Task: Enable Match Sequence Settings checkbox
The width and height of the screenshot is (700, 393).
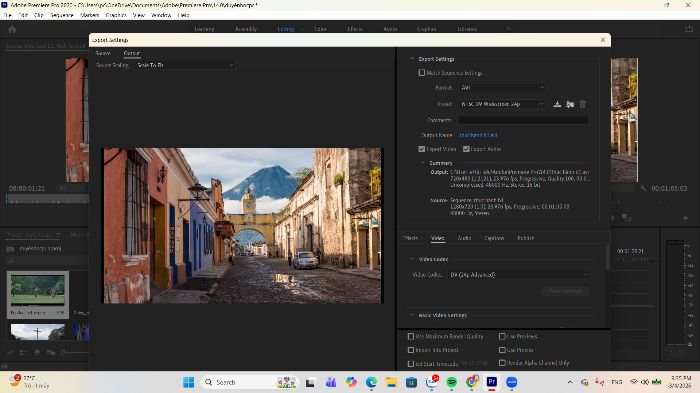Action: pyautogui.click(x=421, y=72)
